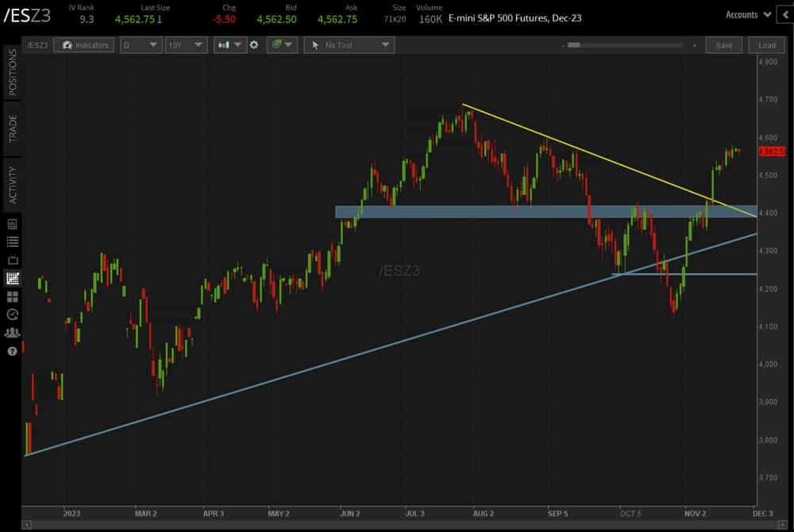
Task: Open the ACTIVITY side tab
Action: [12, 185]
